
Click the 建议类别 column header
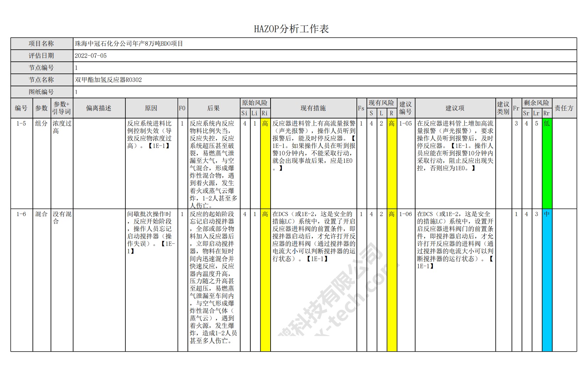(503, 108)
